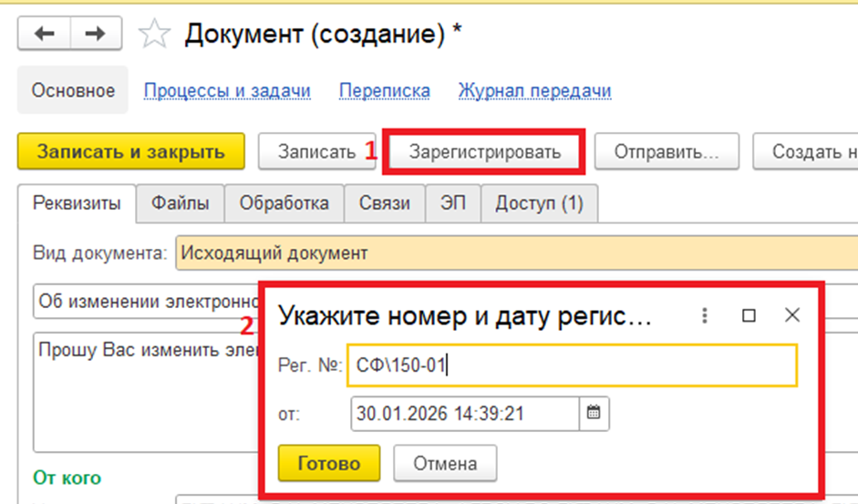Screen dimensions: 858x504
Task: Close the registration number dialog
Action: pyautogui.click(x=792, y=315)
